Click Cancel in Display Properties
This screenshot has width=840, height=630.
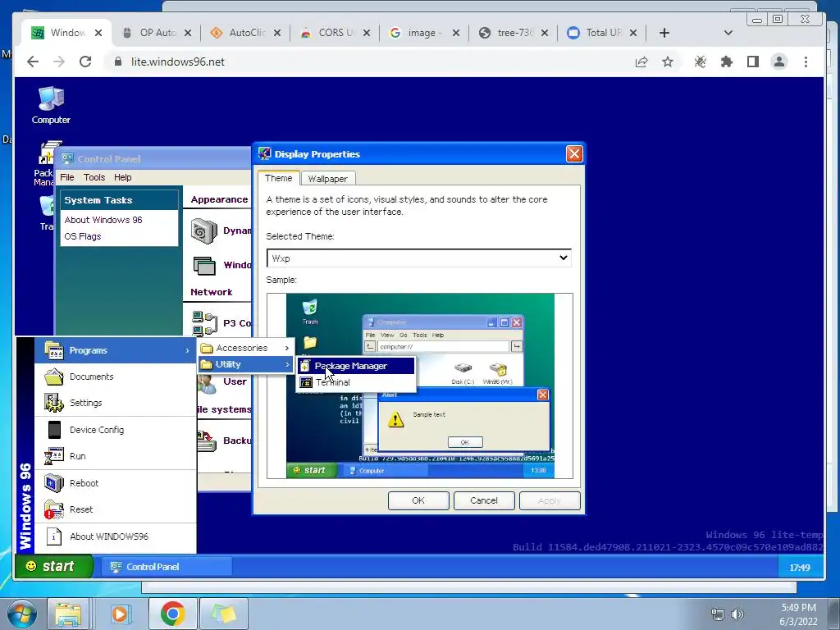(484, 500)
